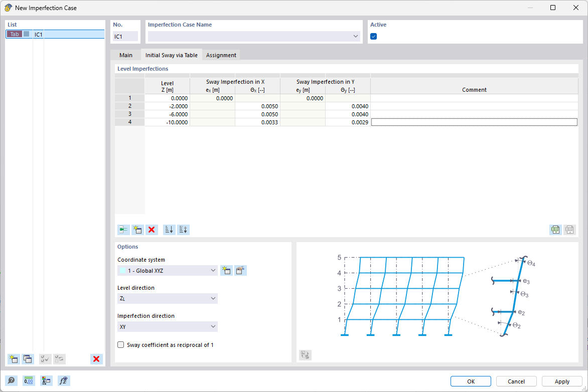Viewport: 588px width, 392px height.
Task: Sort levels with the second sort icon
Action: [x=184, y=230]
